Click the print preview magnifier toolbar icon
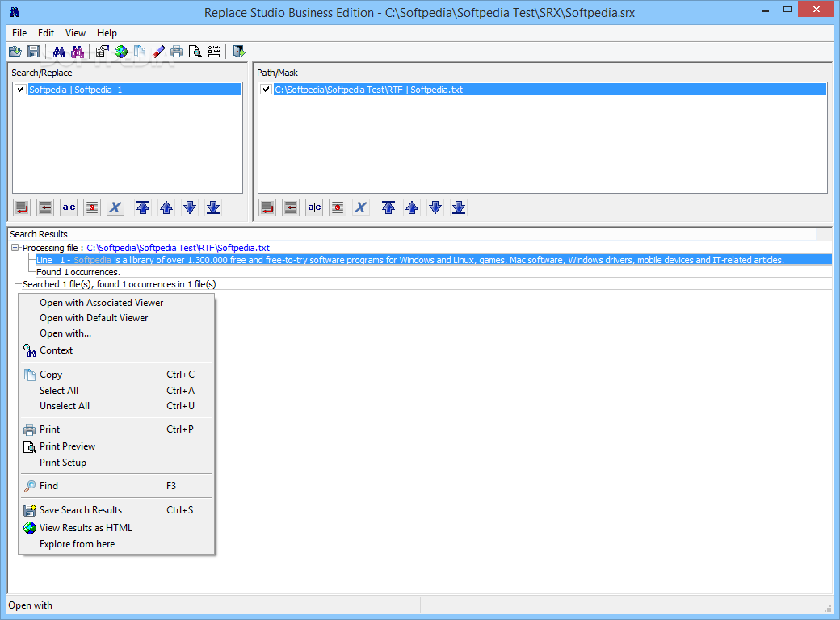 coord(195,52)
